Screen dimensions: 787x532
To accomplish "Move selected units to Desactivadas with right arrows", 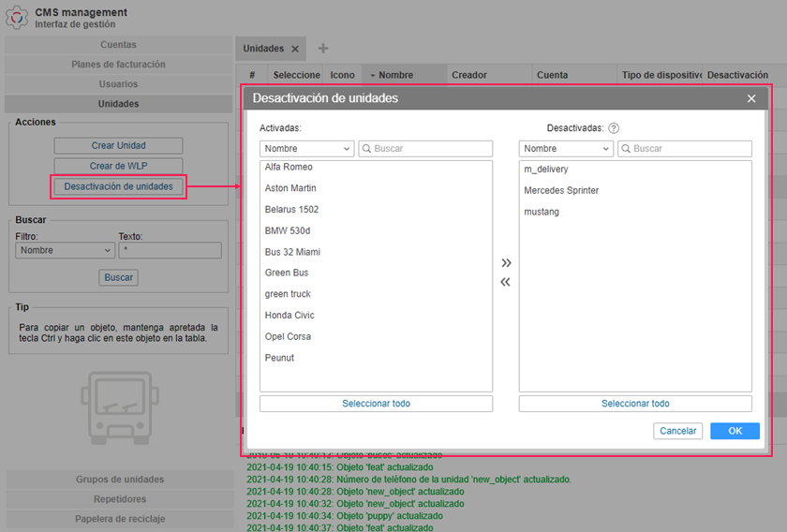I will pos(506,263).
